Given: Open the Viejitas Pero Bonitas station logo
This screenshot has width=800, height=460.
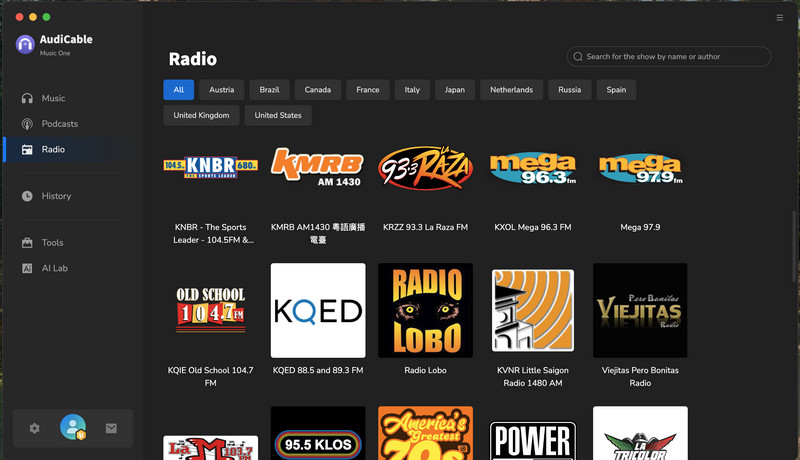Looking at the screenshot, I should pos(640,310).
